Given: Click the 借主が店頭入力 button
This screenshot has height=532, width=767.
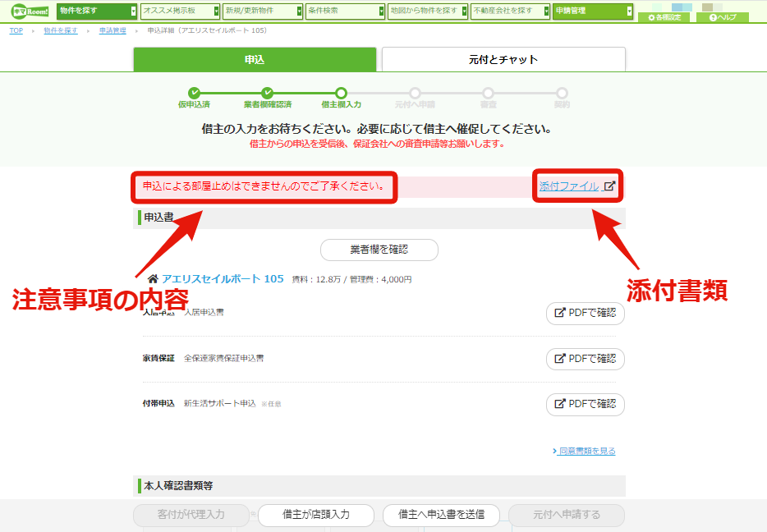Looking at the screenshot, I should tap(316, 515).
